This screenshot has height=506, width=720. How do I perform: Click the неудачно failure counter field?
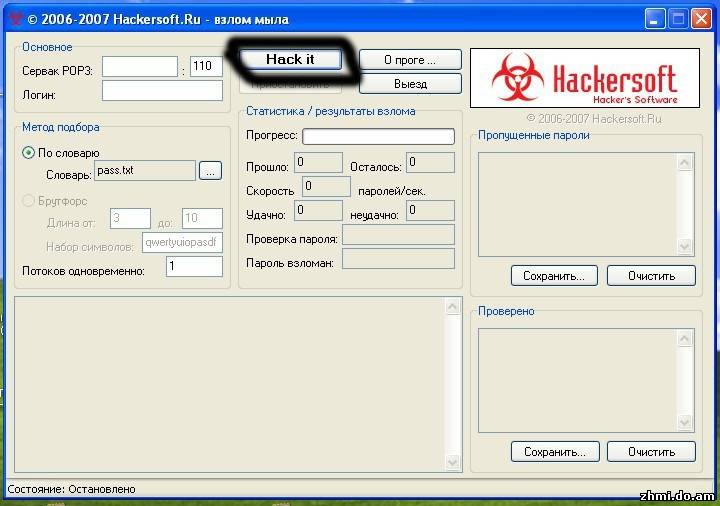pos(430,210)
